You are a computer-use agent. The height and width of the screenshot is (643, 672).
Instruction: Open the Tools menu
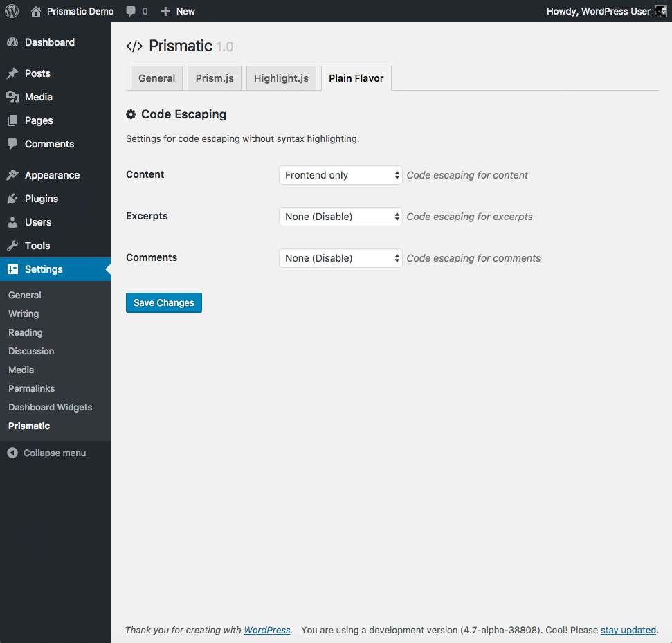[37, 246]
